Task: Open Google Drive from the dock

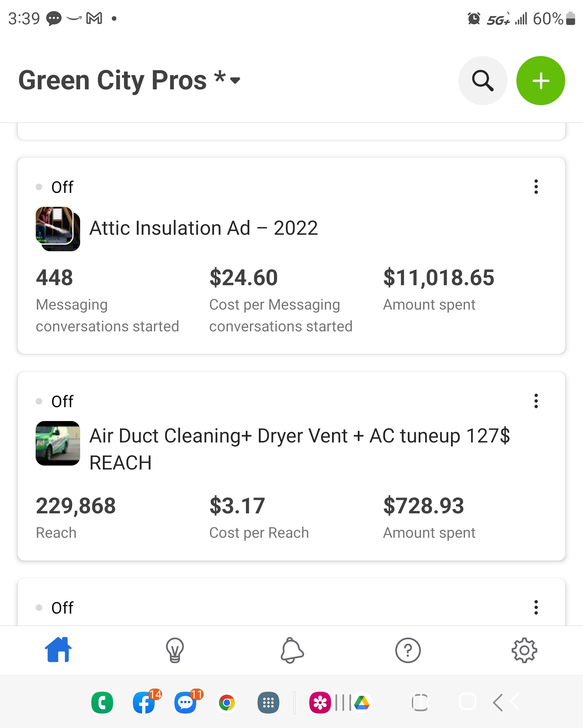Action: coord(362,703)
